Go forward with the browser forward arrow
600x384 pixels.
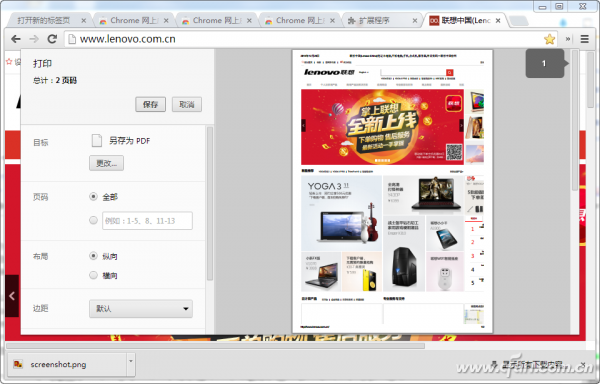coord(34,39)
